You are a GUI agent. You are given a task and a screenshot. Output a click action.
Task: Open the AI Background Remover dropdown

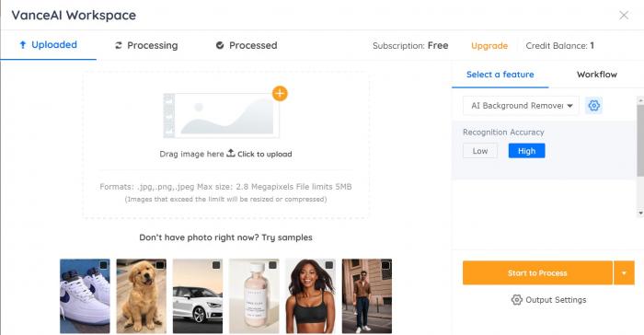click(x=521, y=106)
